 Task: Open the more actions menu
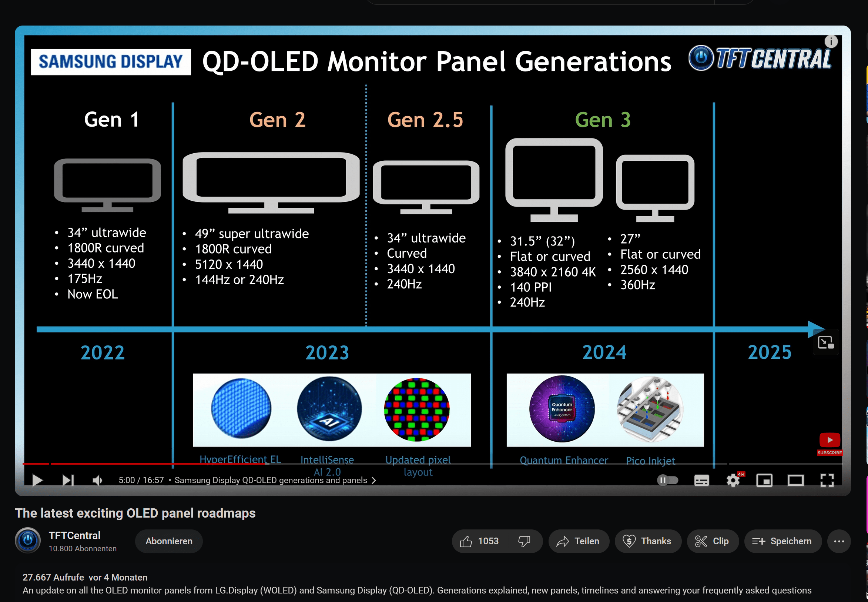[x=839, y=541]
